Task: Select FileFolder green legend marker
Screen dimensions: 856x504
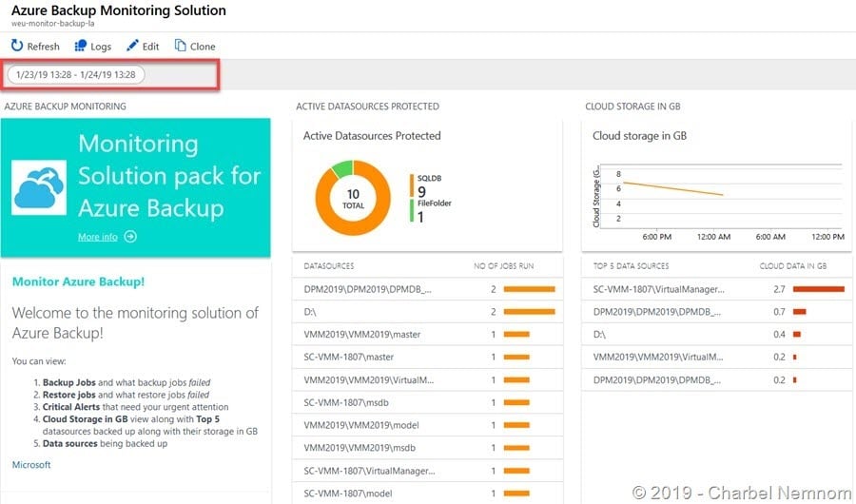Action: tap(412, 210)
